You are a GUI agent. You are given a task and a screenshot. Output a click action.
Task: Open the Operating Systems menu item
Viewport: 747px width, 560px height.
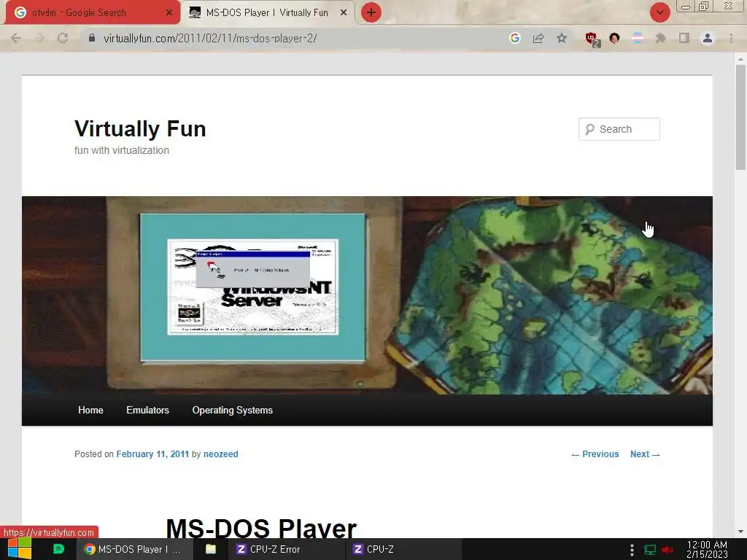[x=233, y=410]
